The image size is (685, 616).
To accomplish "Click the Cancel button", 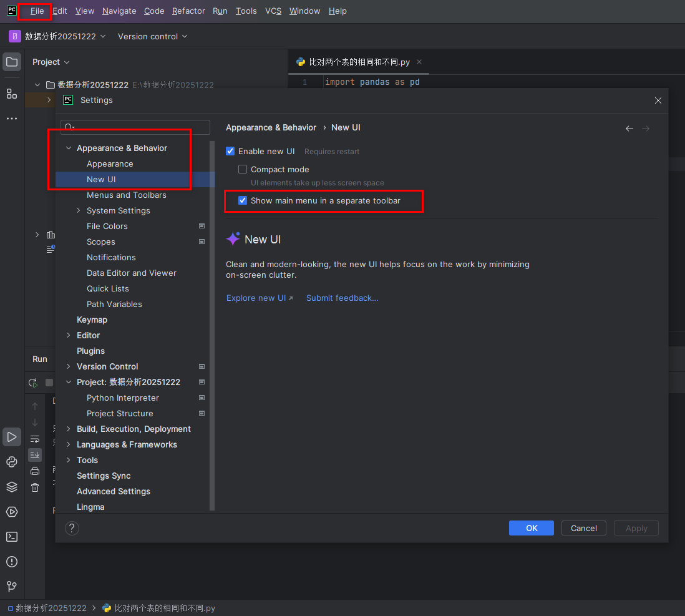I will [x=584, y=528].
